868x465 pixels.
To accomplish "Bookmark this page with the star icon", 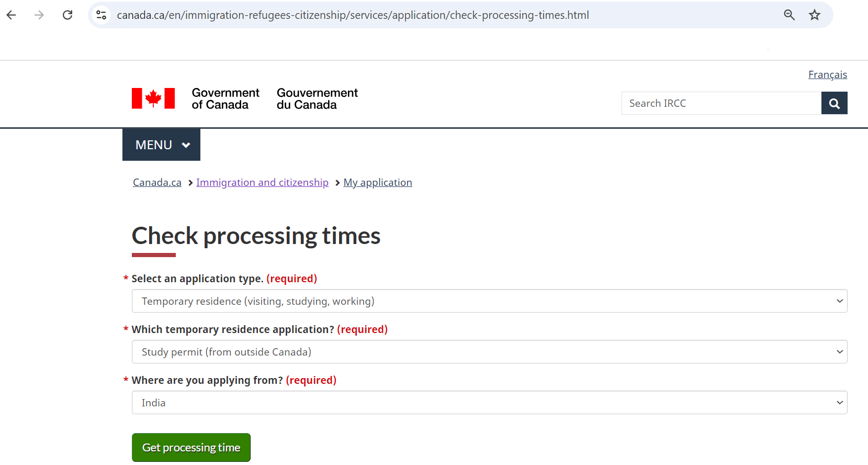I will pyautogui.click(x=814, y=15).
